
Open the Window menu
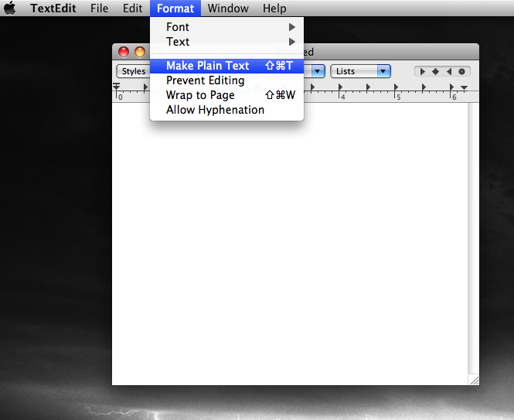coord(228,9)
